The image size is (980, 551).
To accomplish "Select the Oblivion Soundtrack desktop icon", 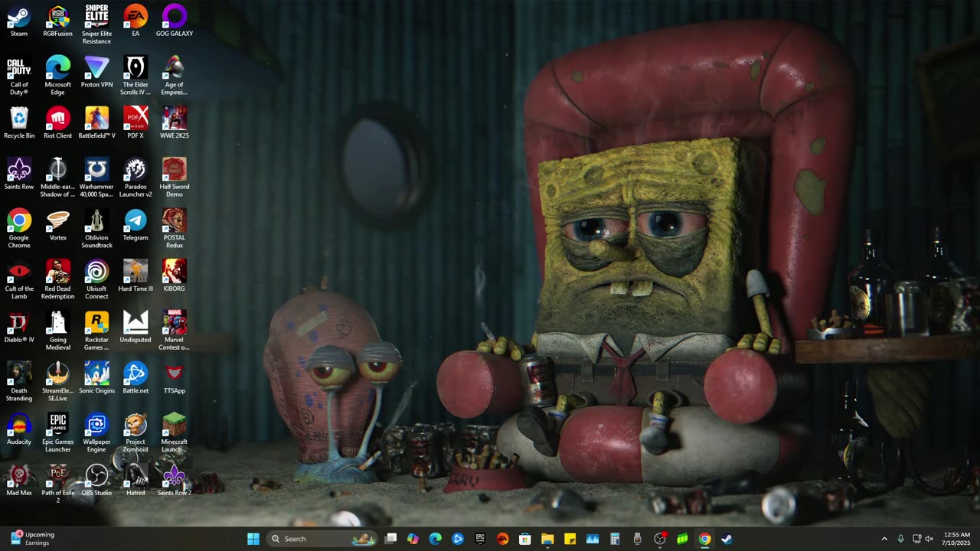I will point(96,229).
